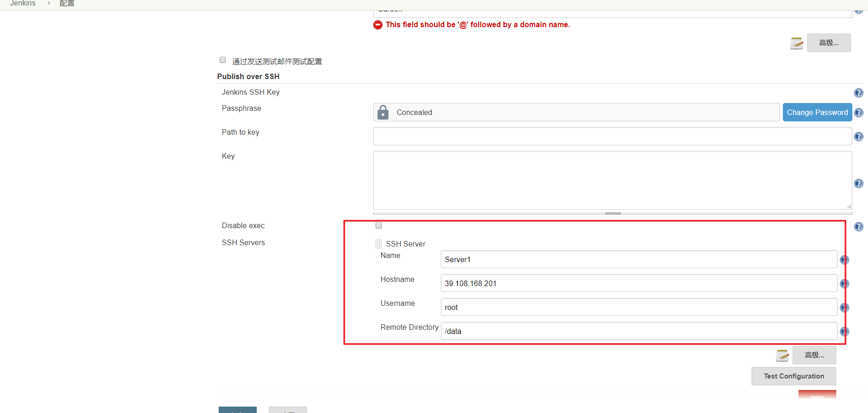Image resolution: width=868 pixels, height=413 pixels.
Task: Open the 配置 breadcrumb
Action: 67,3
